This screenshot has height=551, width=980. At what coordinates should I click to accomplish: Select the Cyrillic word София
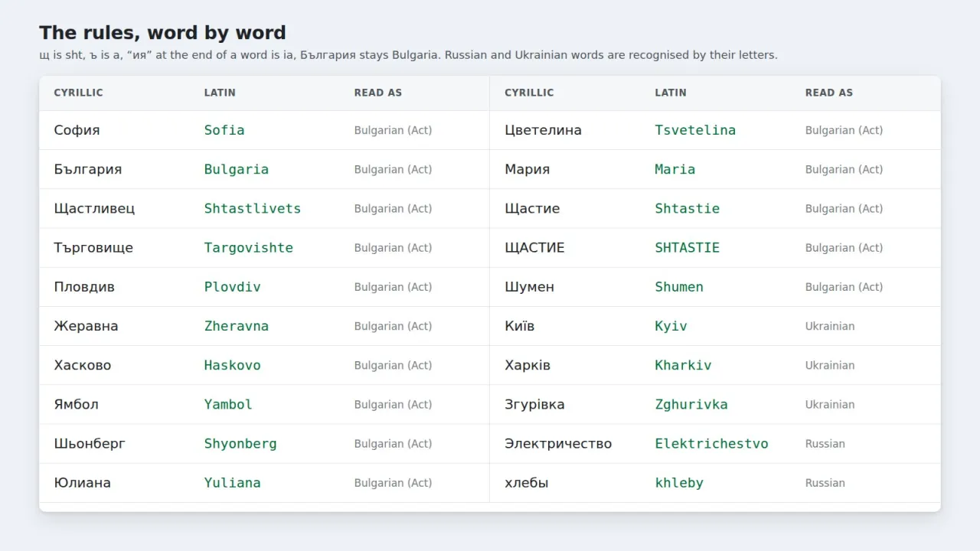tap(77, 130)
